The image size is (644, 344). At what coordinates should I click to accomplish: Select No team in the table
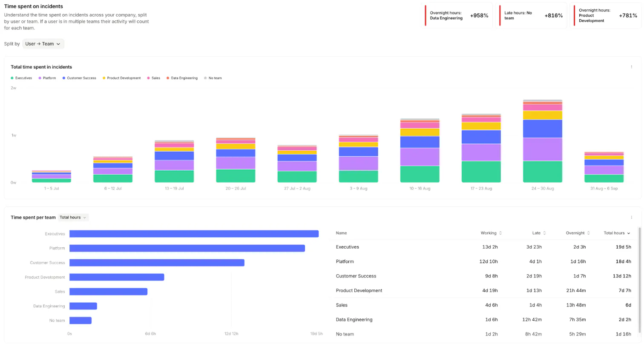[x=345, y=334]
